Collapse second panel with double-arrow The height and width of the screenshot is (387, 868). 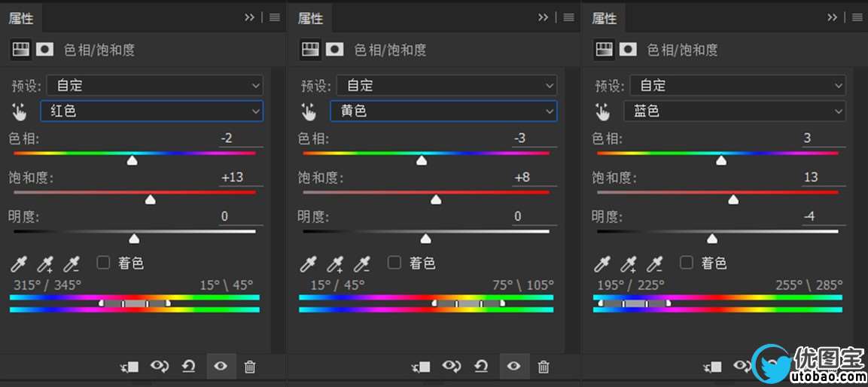543,18
